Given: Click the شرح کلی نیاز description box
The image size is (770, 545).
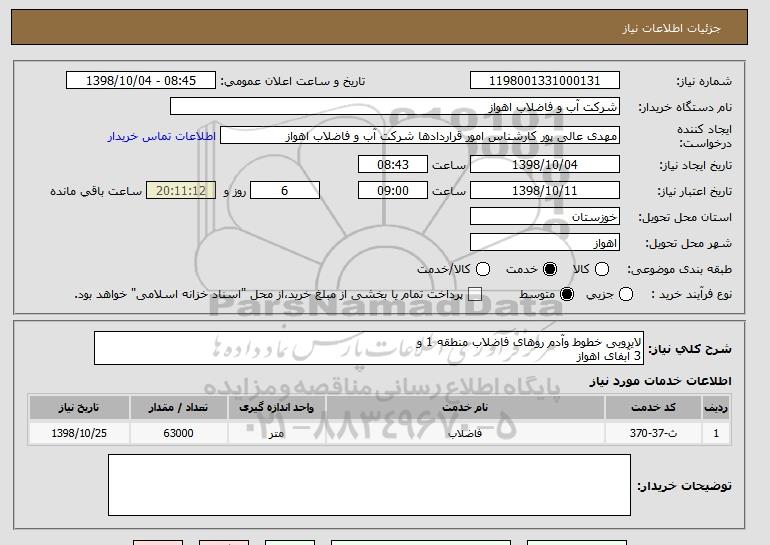Looking at the screenshot, I should coord(369,349).
